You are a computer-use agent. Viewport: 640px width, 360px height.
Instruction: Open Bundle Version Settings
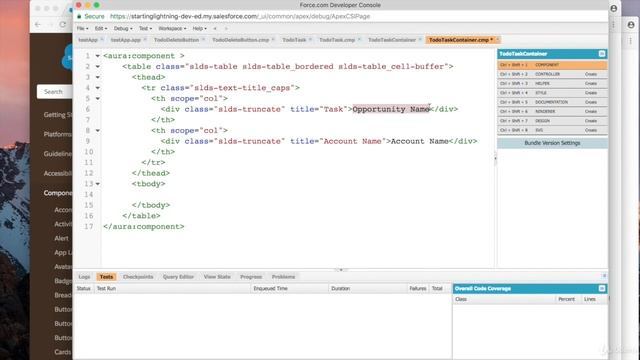(x=552, y=143)
